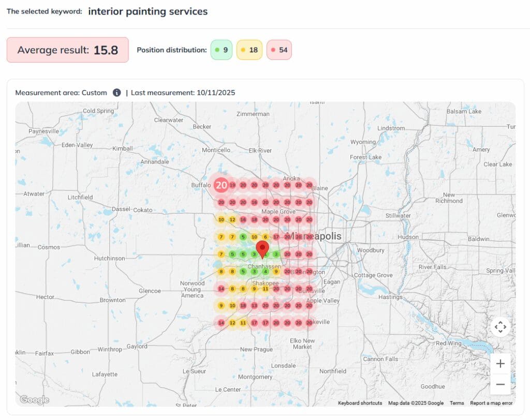This screenshot has height=420, width=530.
Task: Zoom in using the map plus button
Action: coord(500,364)
